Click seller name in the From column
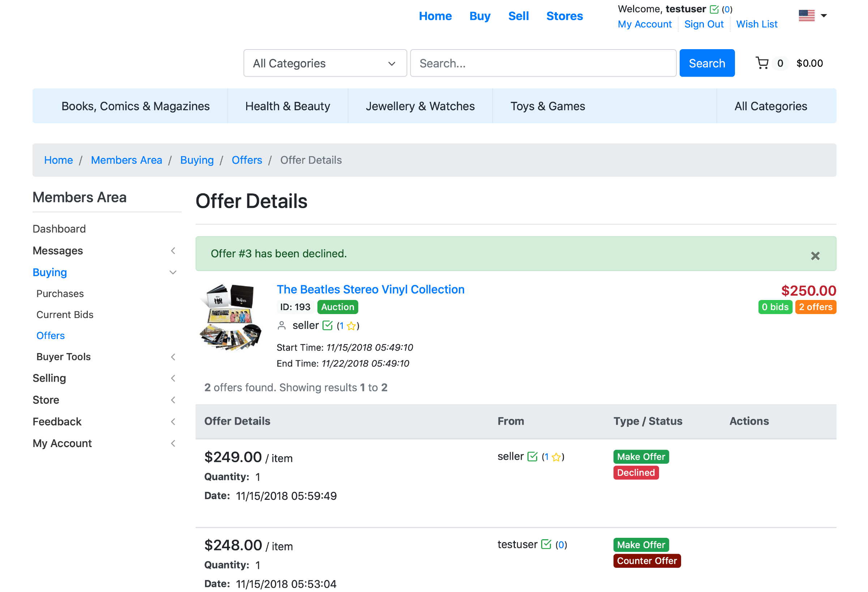The height and width of the screenshot is (592, 868). (x=510, y=456)
